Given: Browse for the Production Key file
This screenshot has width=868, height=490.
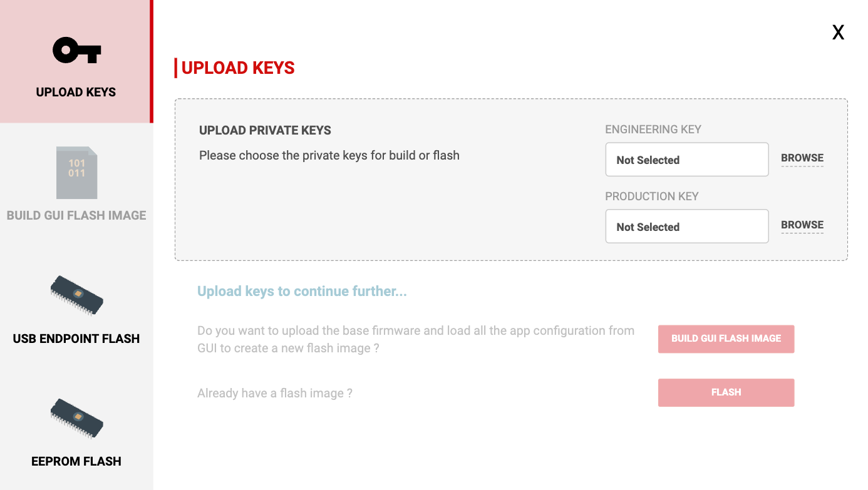Looking at the screenshot, I should tap(802, 225).
